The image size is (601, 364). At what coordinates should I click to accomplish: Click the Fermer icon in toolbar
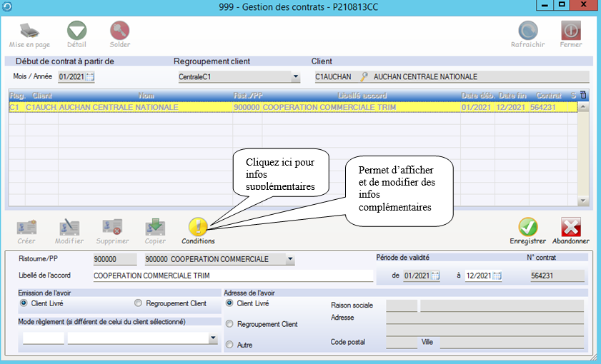570,30
